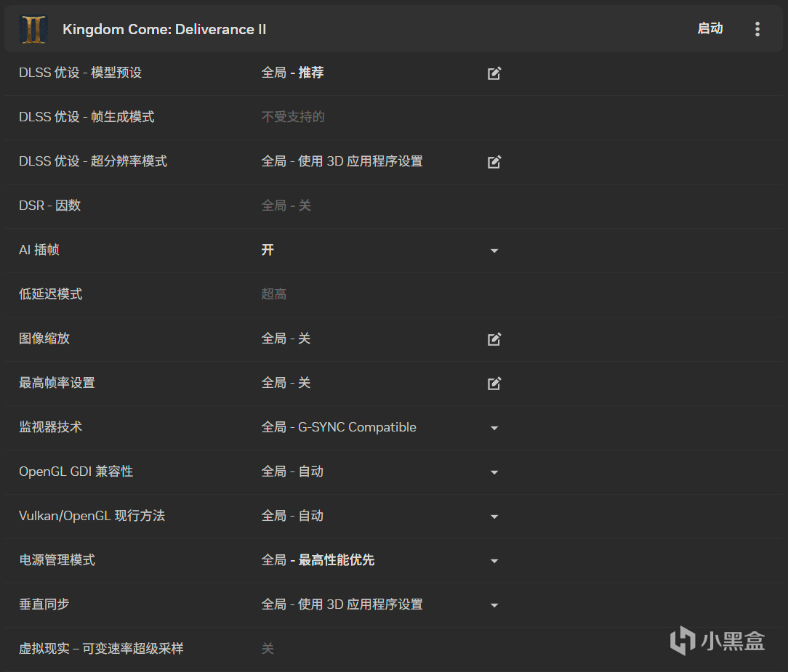
Task: Select the OpenGL GDI 兼容性 label
Action: click(76, 471)
